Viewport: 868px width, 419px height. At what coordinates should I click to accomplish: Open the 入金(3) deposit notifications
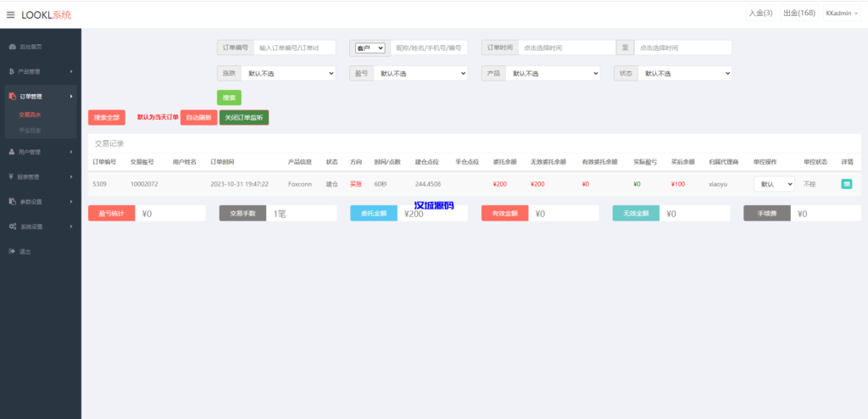[x=760, y=14]
